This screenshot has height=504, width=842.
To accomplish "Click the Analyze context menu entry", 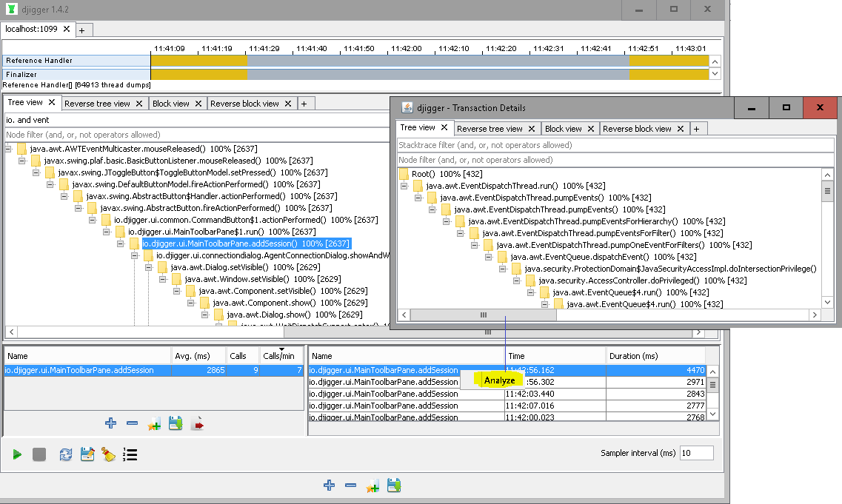I will [x=499, y=380].
